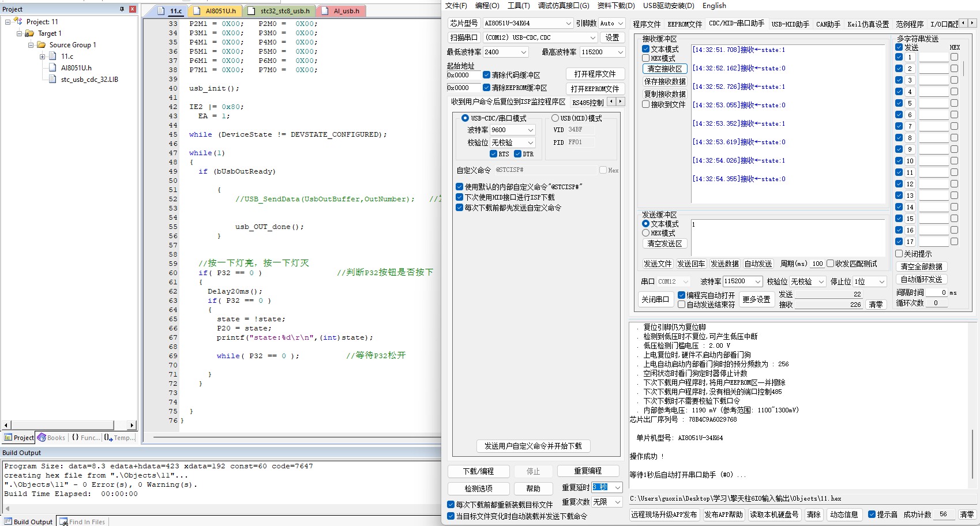Toggle 清除EEPROM缓冲区 checkbox
The height and width of the screenshot is (526, 980).
486,88
